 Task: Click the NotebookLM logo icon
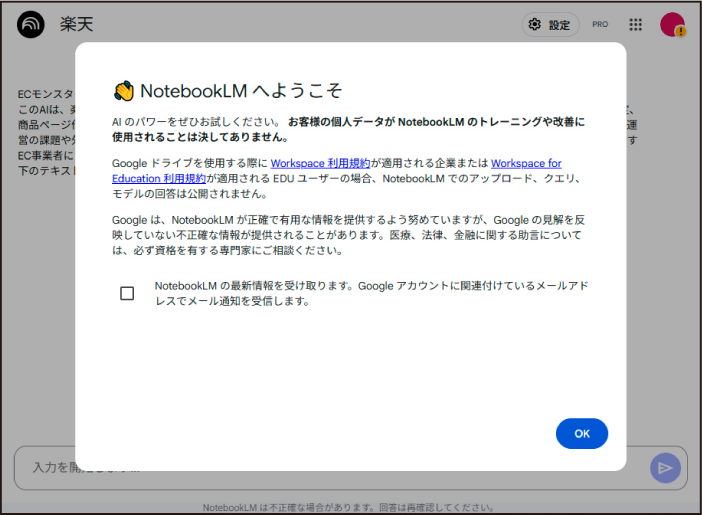pos(31,24)
